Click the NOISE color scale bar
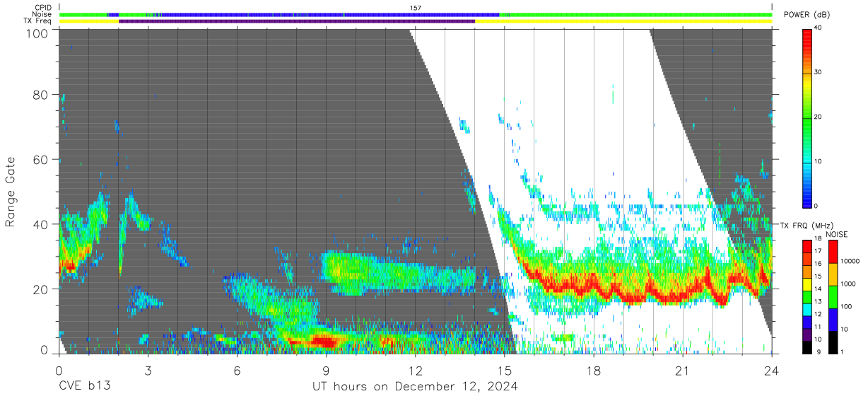 pyautogui.click(x=833, y=297)
